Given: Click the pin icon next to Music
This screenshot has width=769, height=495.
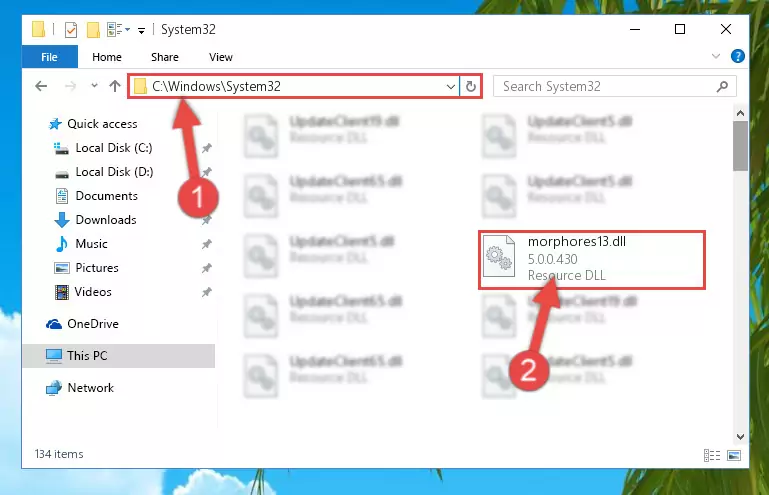Looking at the screenshot, I should pos(207,244).
